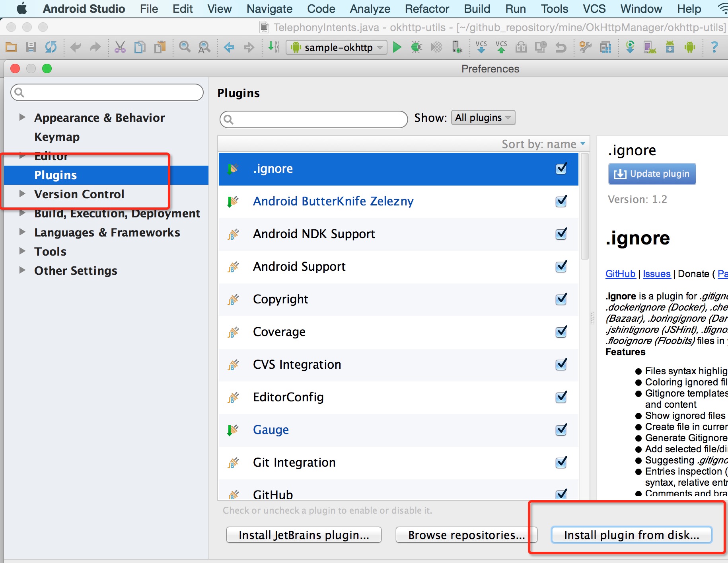Screen dimensions: 728x563
Task: Start debugging with the bug icon
Action: 417,47
